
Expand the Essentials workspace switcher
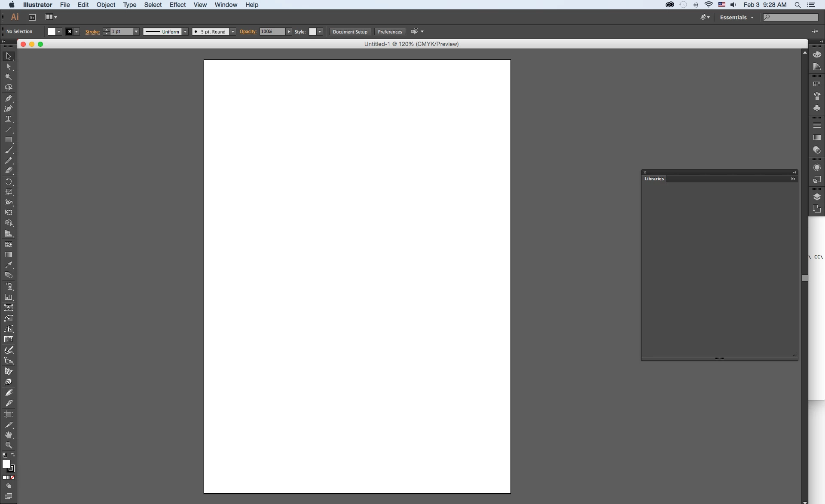click(736, 18)
